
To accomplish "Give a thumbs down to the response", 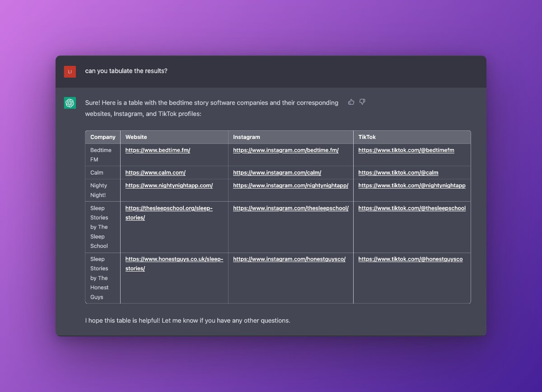I will [x=362, y=102].
